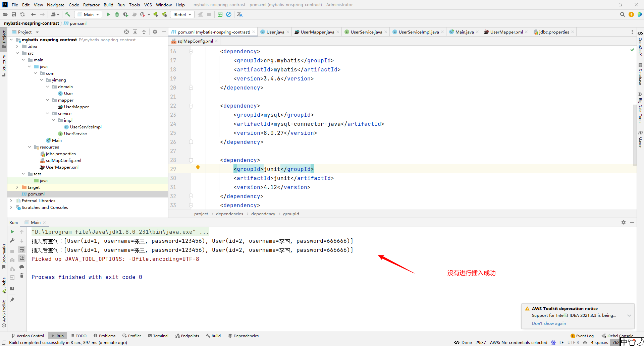
Task: Click dependencies in editor breadcrumb
Action: pos(229,214)
